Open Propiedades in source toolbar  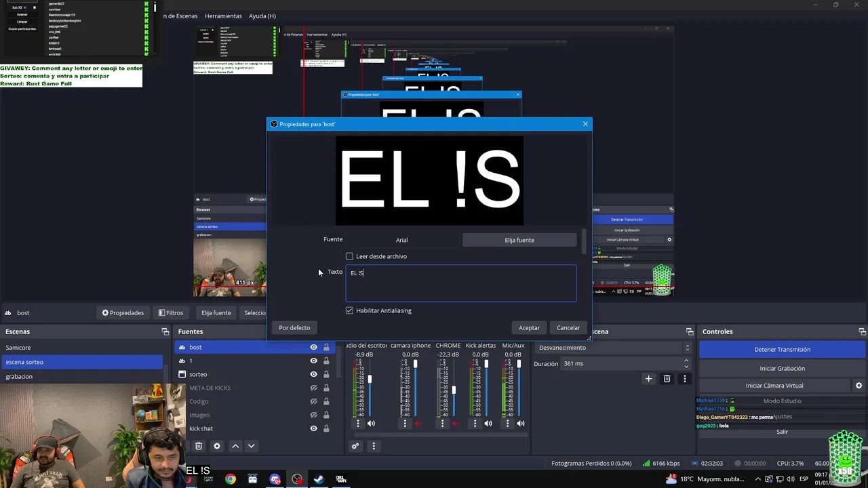(123, 312)
